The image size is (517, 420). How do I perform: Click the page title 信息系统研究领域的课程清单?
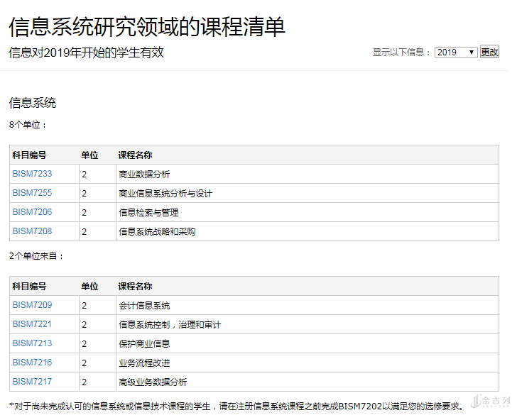147,27
